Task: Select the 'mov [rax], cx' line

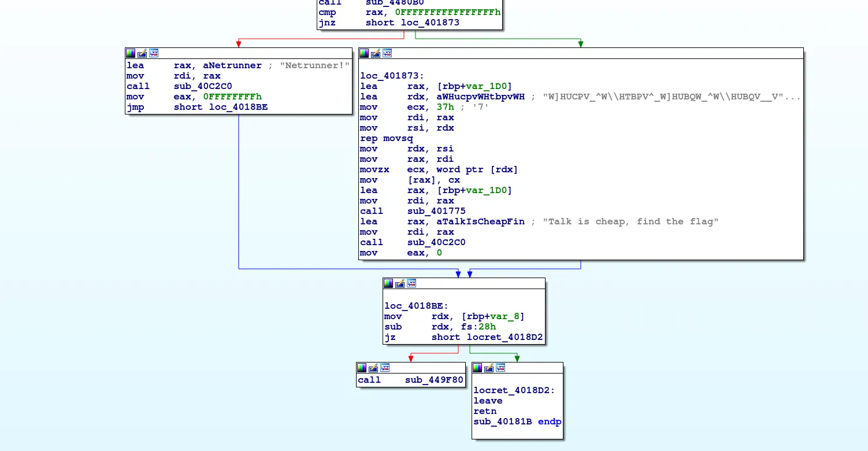Action: click(x=410, y=180)
